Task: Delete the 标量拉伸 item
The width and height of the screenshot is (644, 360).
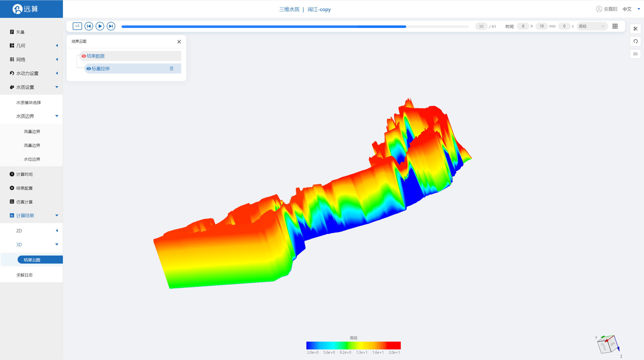Action: (172, 68)
